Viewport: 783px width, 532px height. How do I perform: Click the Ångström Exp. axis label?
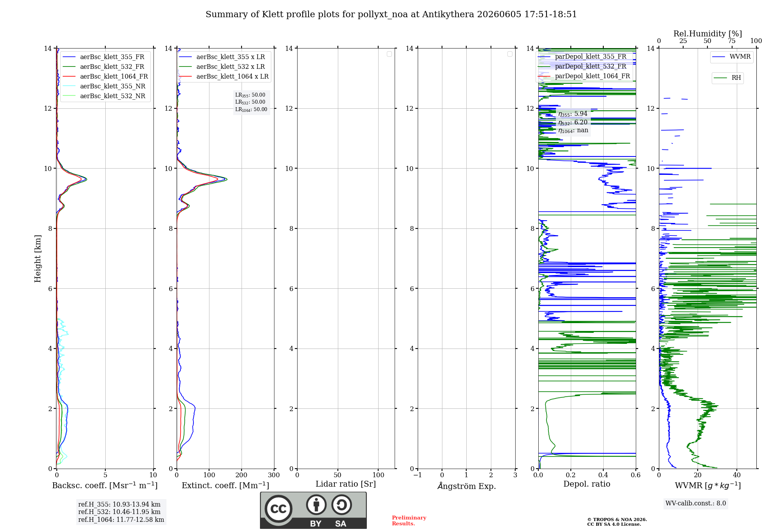466,486
